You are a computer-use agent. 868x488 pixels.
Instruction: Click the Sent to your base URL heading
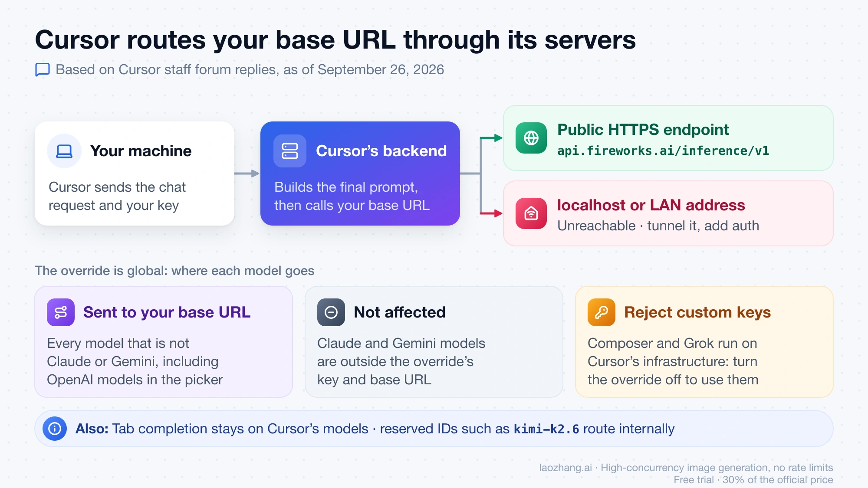(x=167, y=312)
